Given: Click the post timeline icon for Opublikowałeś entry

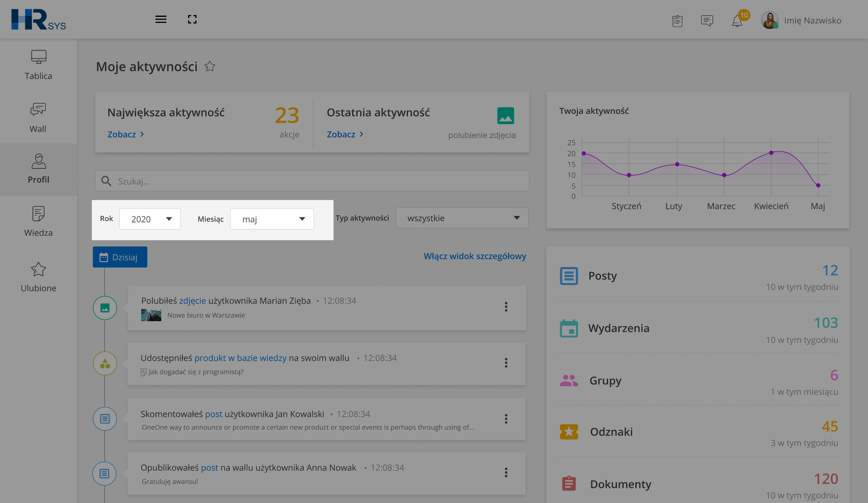Looking at the screenshot, I should coord(104,473).
